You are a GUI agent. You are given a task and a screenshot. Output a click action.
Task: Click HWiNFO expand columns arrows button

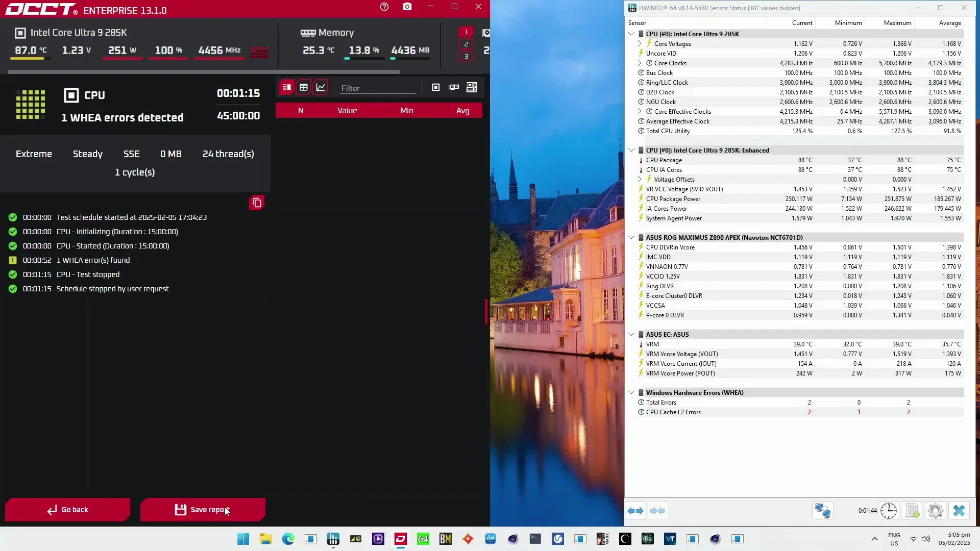[635, 511]
